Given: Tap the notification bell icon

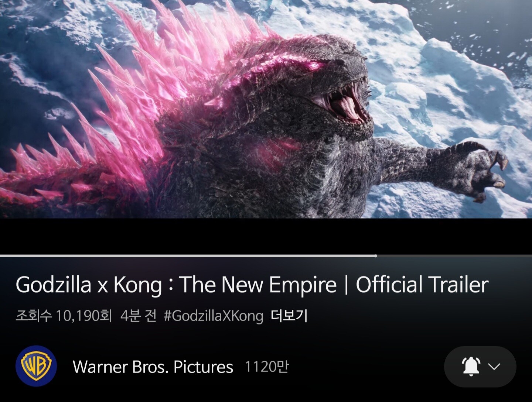Looking at the screenshot, I should point(471,367).
